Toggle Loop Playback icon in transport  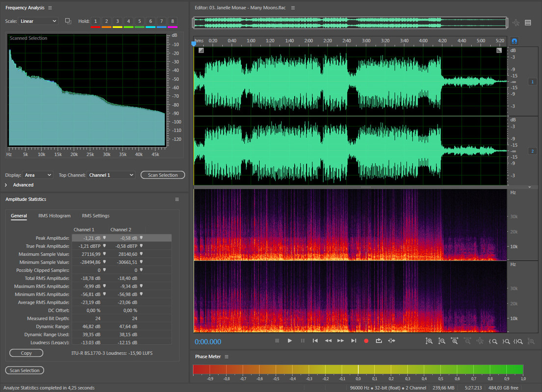tap(379, 341)
